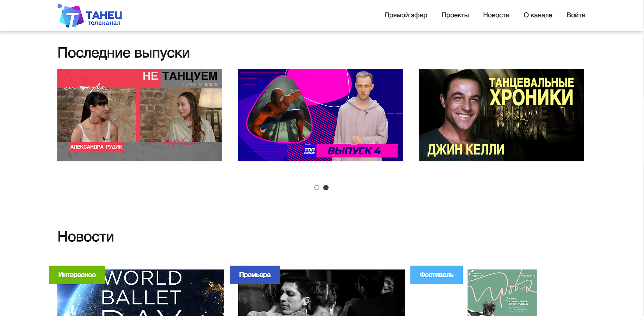Click the Фестиваль category tag
Screen dimensions: 644x316
pos(436,275)
